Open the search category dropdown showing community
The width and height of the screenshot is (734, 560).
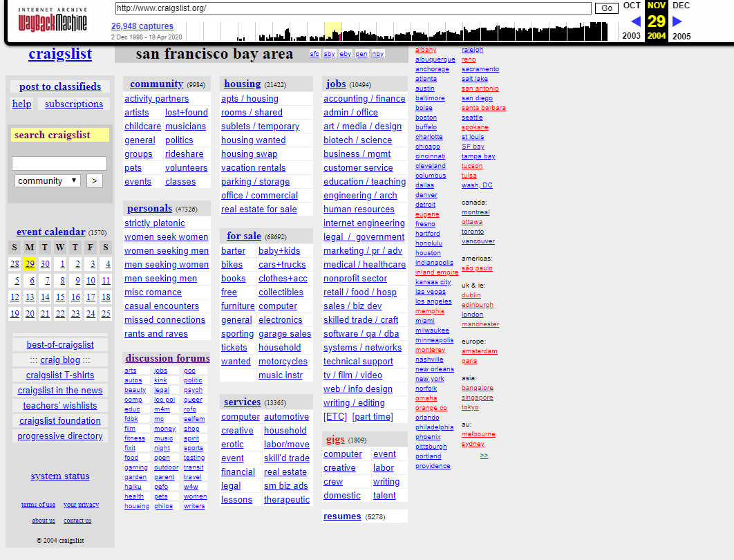[47, 180]
